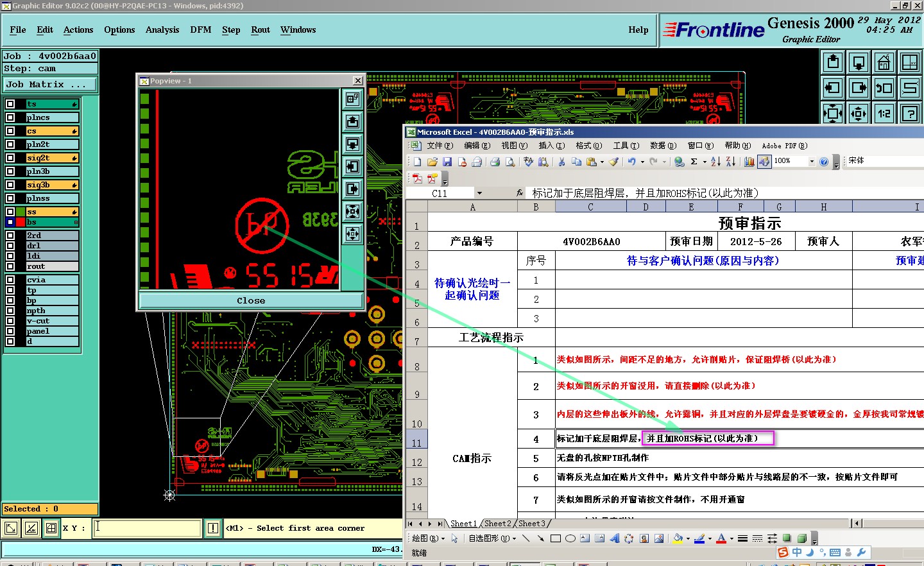
Task: Open the 自选图形 AutoShapes dropdown
Action: [x=492, y=538]
